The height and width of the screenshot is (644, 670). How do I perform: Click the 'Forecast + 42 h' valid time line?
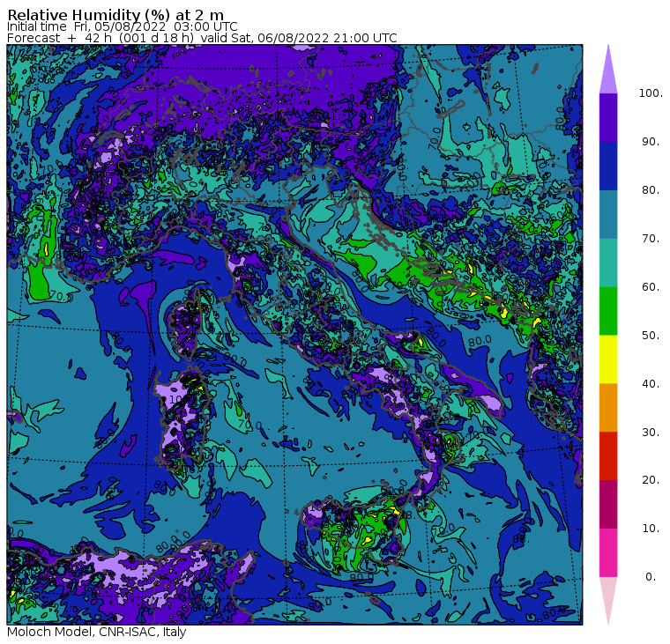[202, 38]
